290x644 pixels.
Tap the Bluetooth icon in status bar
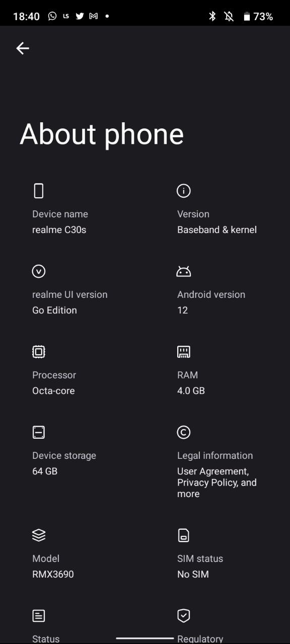point(212,16)
